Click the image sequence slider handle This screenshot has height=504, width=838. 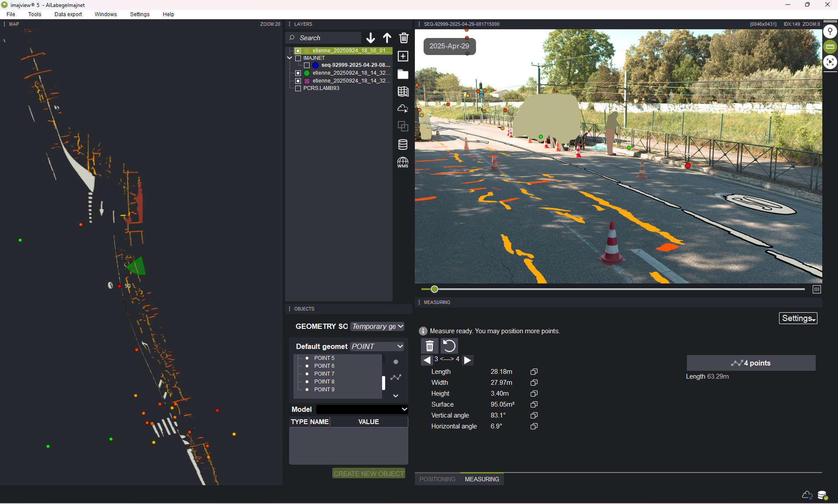pyautogui.click(x=434, y=289)
